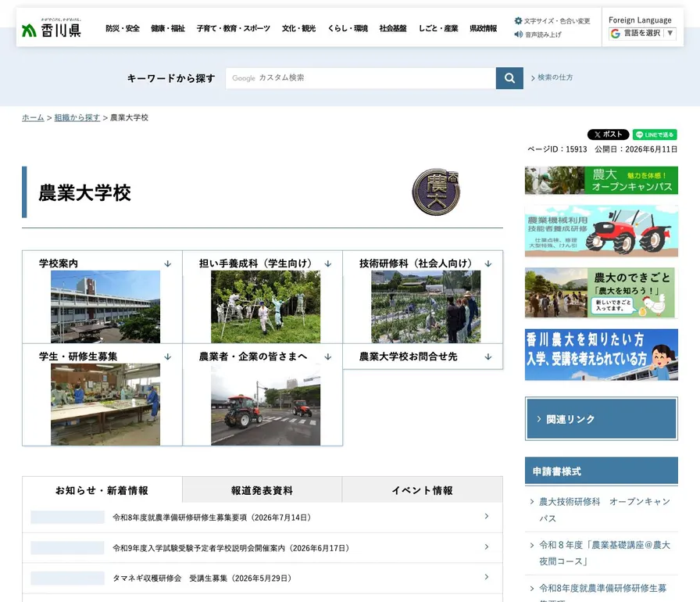Image resolution: width=700 pixels, height=602 pixels.
Task: Open 社会基盤 menu
Action: (x=393, y=29)
